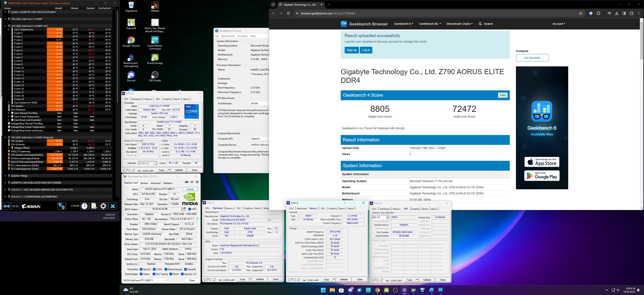
Task: Click File Explorer taskbar icon
Action: point(332,290)
